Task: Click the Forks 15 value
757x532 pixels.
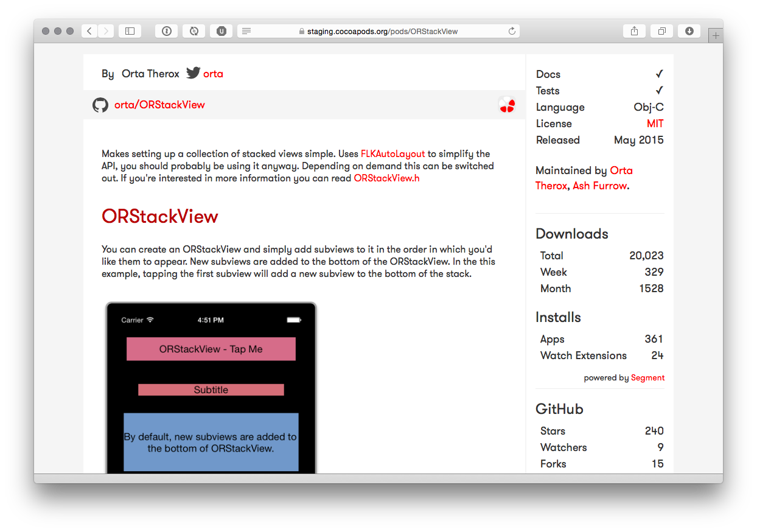Action: (658, 464)
